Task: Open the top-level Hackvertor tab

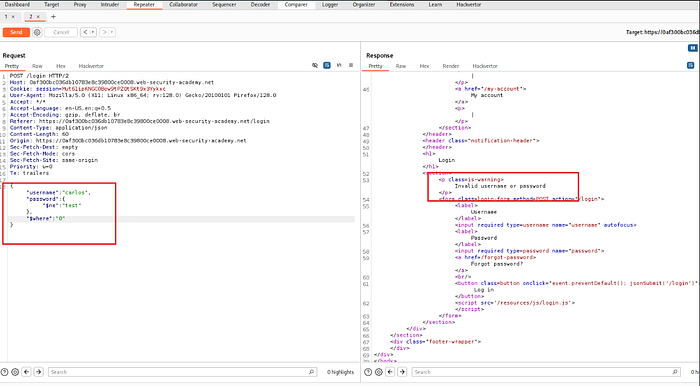Action: coord(469,4)
